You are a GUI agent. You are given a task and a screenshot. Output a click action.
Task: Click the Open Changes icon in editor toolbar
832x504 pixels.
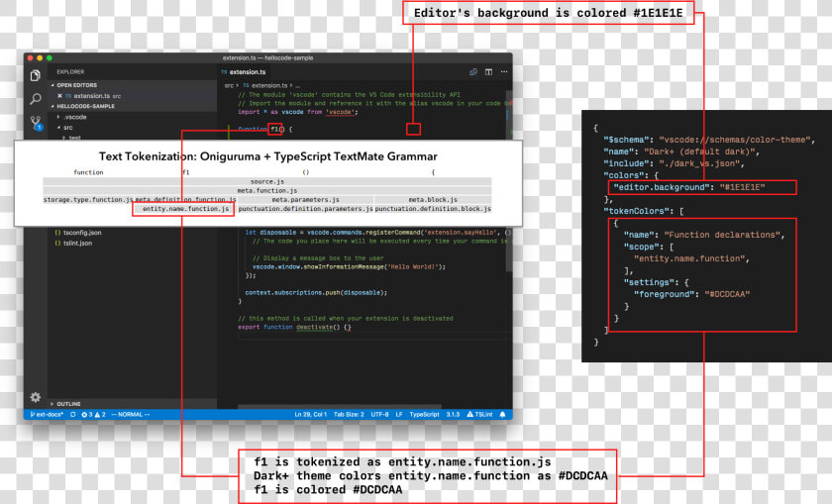click(x=473, y=72)
